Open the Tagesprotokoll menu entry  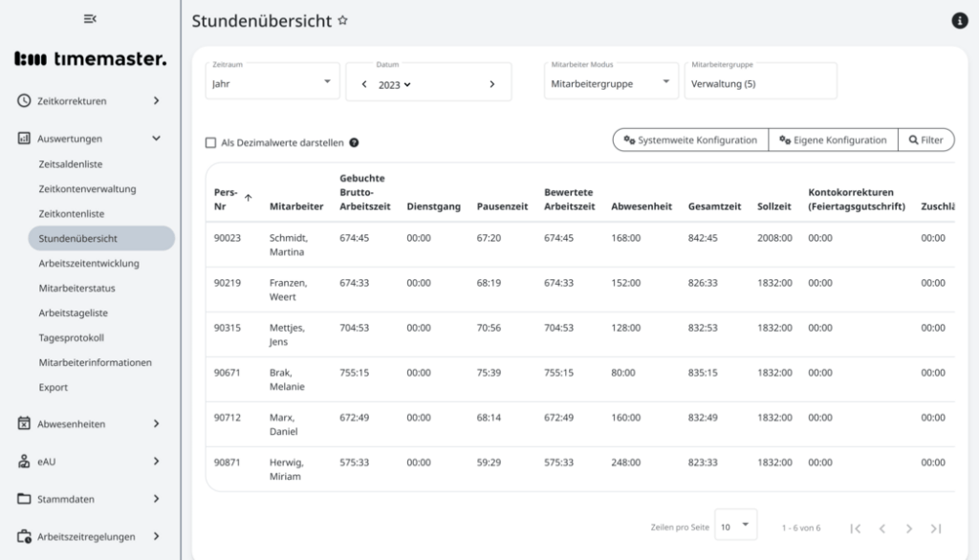coord(72,337)
